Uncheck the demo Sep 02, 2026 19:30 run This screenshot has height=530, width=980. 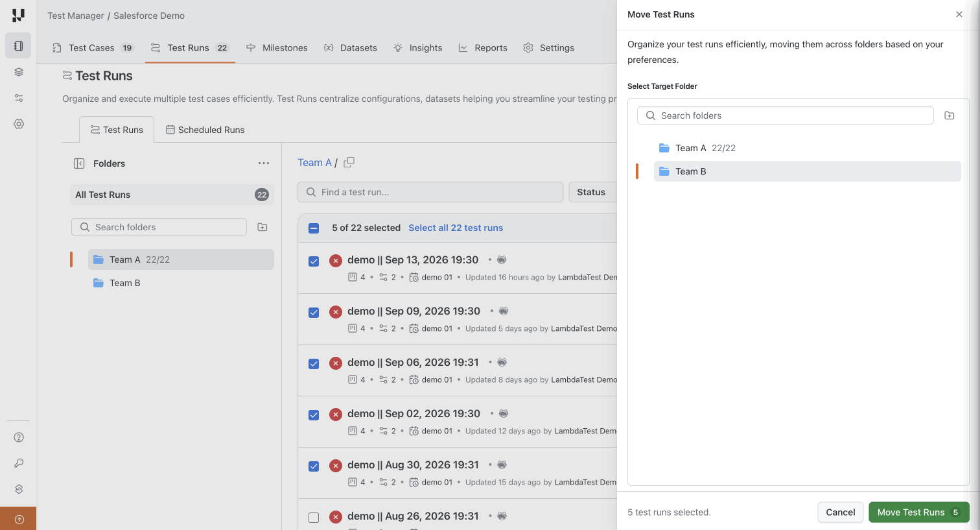coord(314,415)
